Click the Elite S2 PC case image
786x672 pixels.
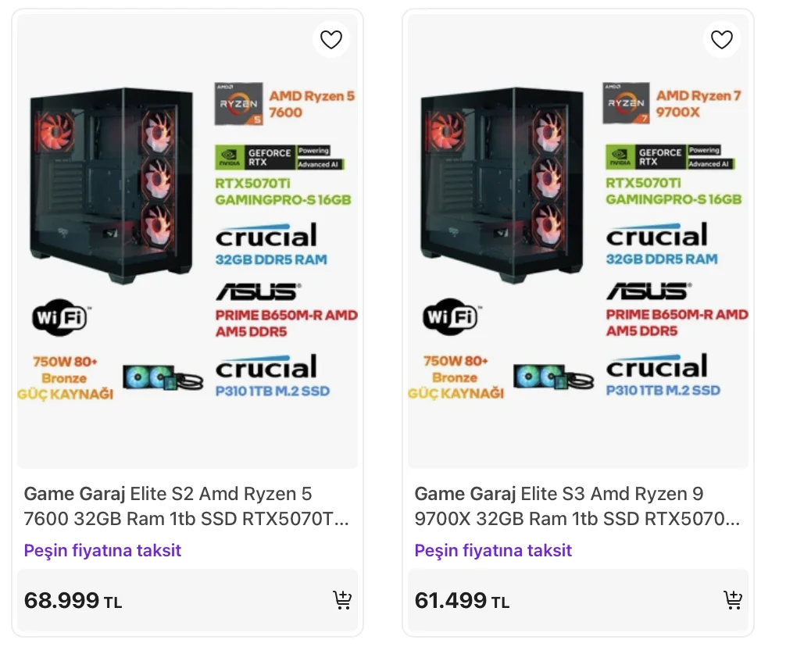click(102, 186)
